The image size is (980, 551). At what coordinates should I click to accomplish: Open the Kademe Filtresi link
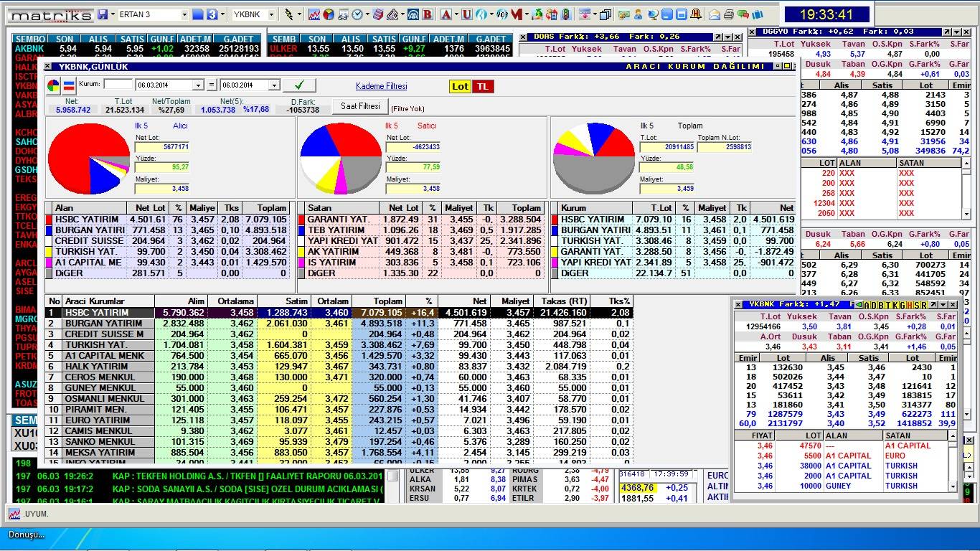click(x=381, y=86)
